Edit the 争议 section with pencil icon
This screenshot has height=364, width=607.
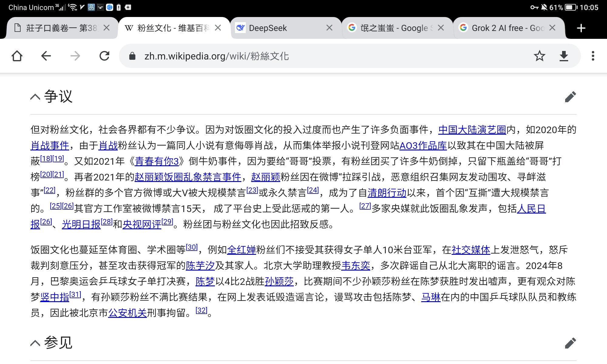click(x=570, y=97)
